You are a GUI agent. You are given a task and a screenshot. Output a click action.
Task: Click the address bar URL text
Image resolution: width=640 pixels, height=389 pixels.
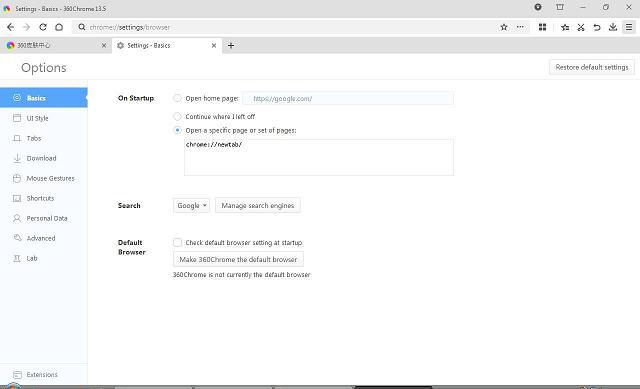[130, 27]
